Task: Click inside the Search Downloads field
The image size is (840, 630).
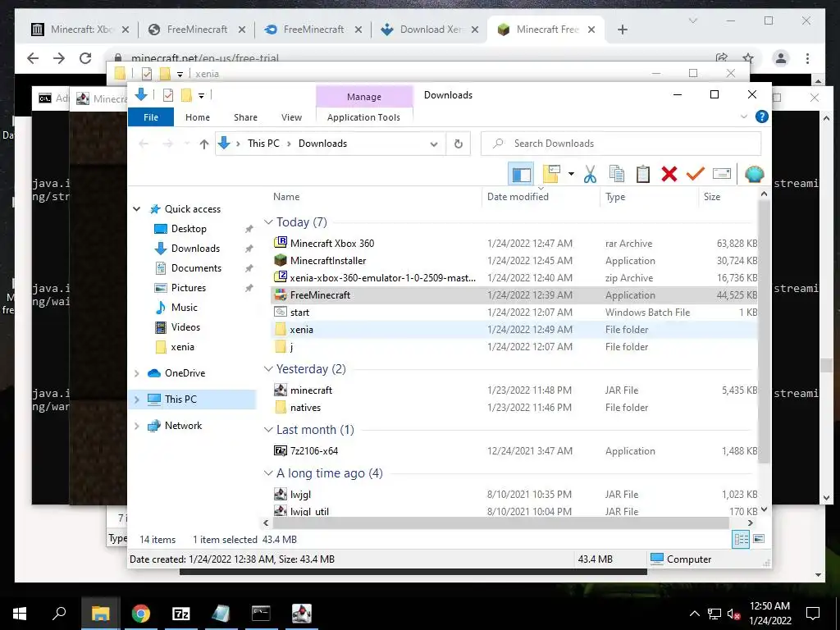Action: [x=622, y=144]
